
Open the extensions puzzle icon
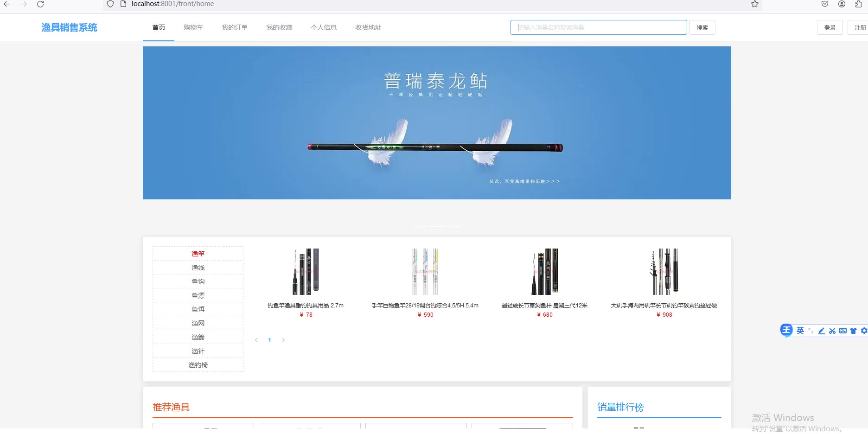pos(859,4)
